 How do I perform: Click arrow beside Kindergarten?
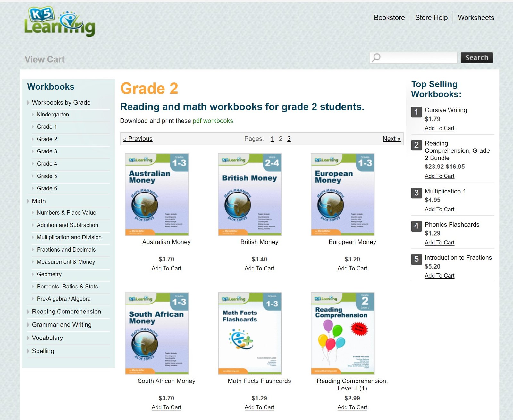pos(33,115)
